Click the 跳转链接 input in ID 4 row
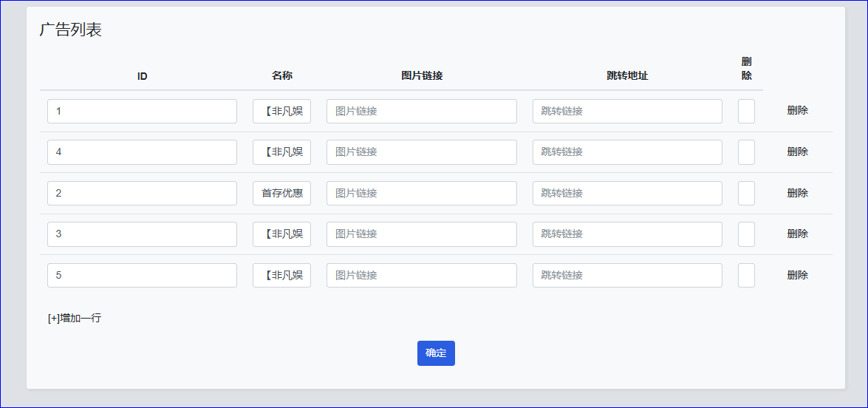This screenshot has height=408, width=868. (x=627, y=152)
